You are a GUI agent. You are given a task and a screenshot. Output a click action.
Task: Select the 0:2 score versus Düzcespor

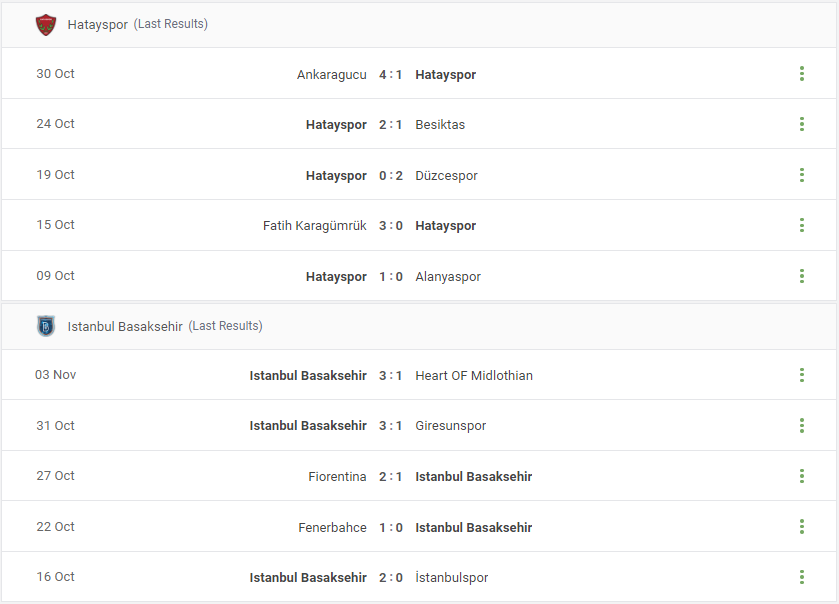(391, 175)
